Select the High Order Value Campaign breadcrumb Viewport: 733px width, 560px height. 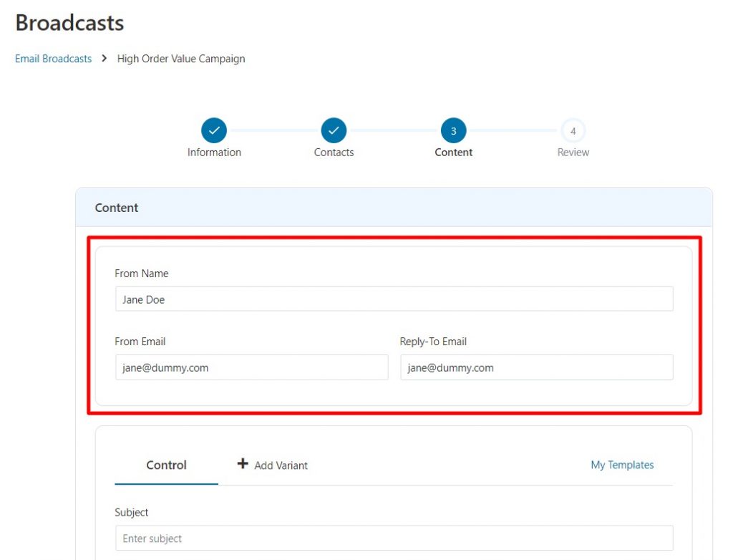[181, 59]
